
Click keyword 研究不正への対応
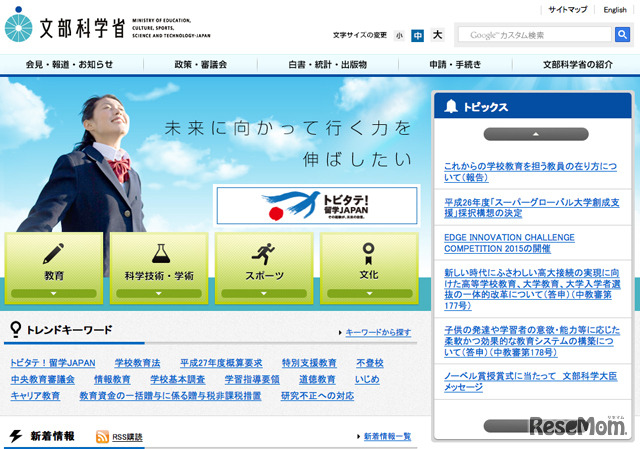(x=318, y=396)
